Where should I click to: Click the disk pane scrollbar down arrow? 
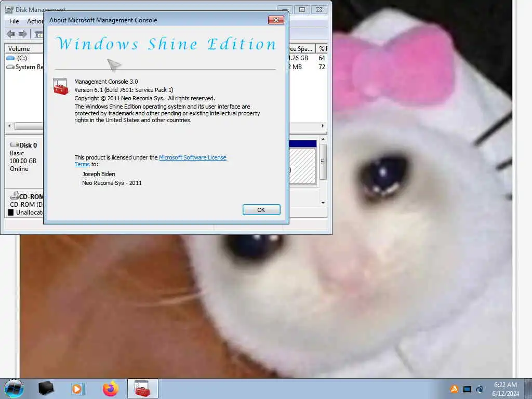323,203
